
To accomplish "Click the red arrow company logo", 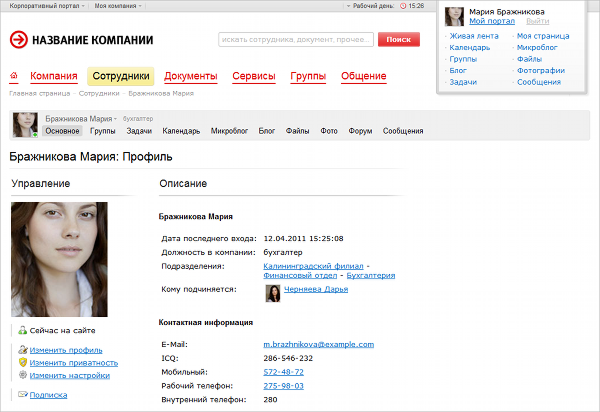I will [19, 39].
